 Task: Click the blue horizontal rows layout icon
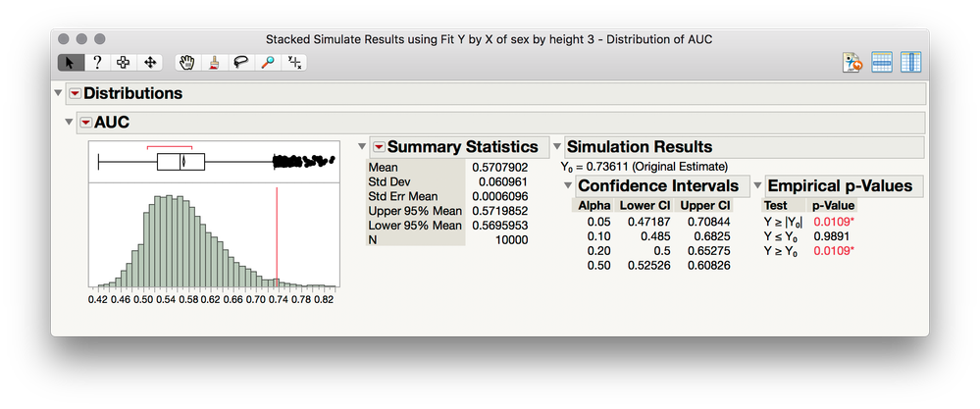pos(882,63)
